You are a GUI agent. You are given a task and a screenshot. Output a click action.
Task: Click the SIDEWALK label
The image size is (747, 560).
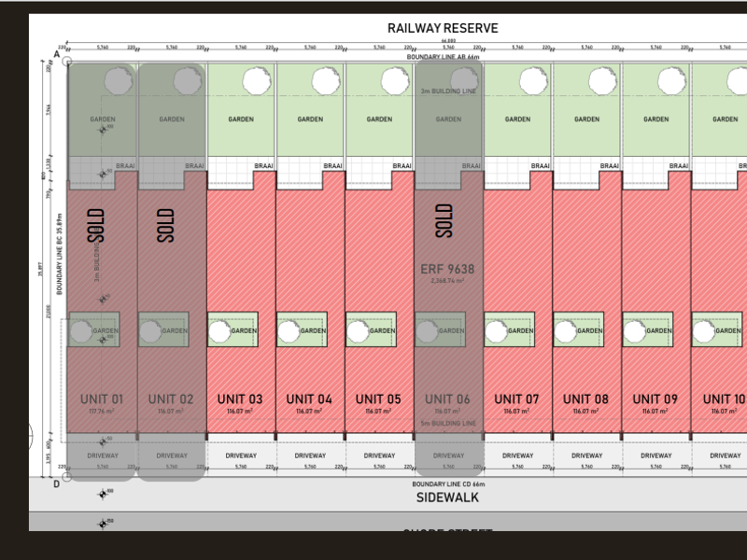point(446,498)
